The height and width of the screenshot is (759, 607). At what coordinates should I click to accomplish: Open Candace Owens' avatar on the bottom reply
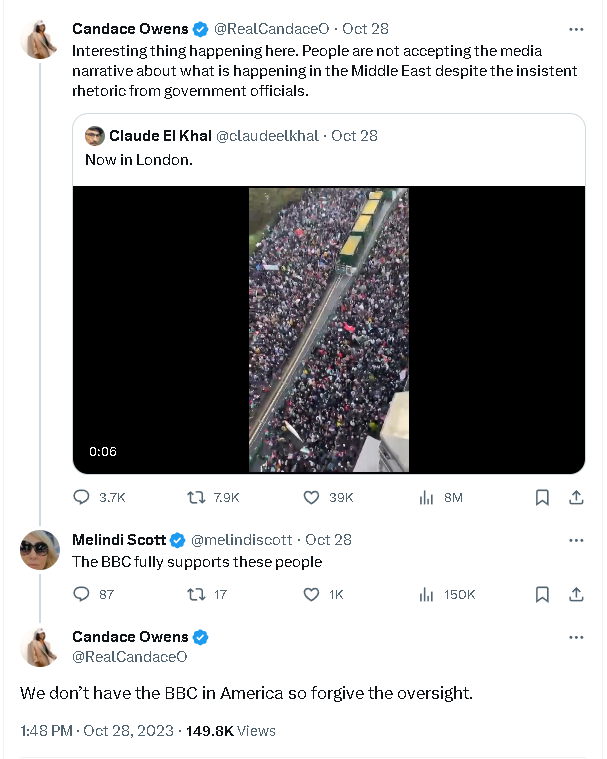coord(40,647)
